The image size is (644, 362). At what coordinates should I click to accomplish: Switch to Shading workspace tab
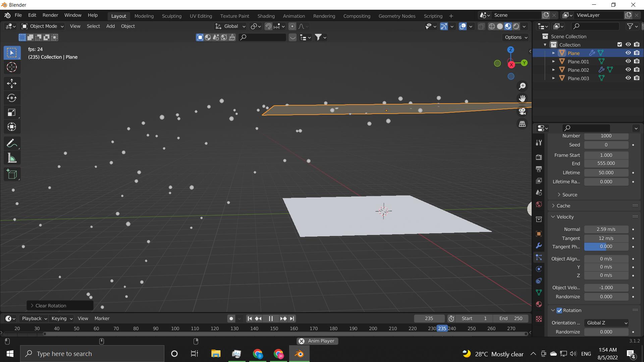(266, 16)
